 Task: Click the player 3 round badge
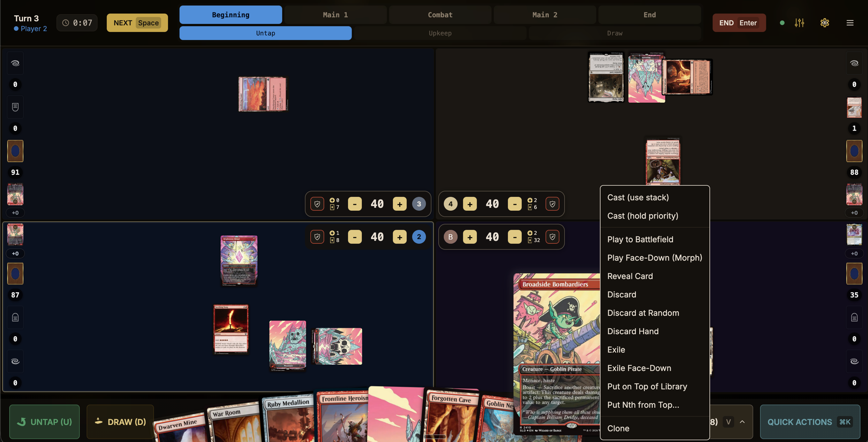pos(419,204)
